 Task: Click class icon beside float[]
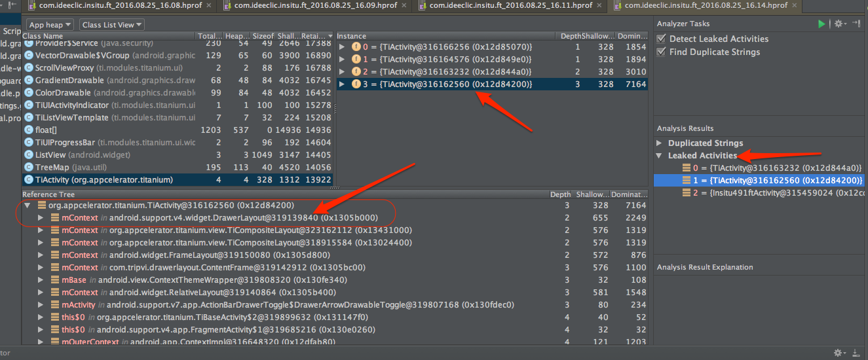(x=28, y=130)
